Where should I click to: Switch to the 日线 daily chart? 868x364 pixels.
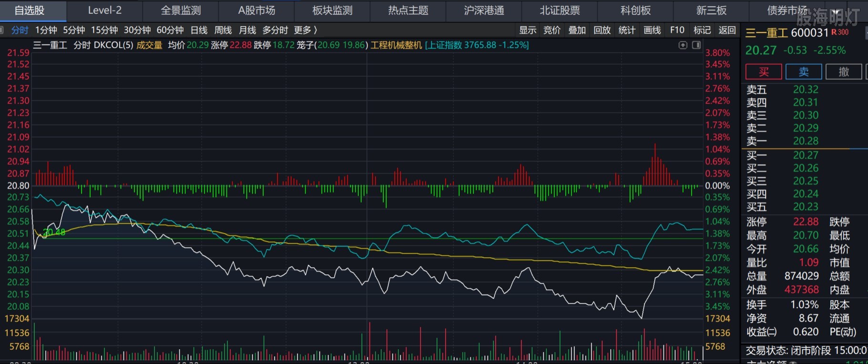click(199, 30)
